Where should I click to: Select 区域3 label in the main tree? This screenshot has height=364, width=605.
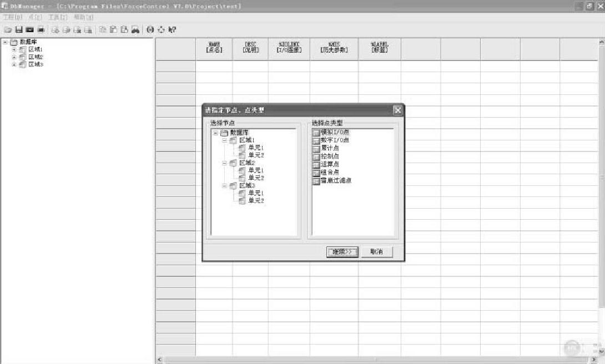coord(36,65)
